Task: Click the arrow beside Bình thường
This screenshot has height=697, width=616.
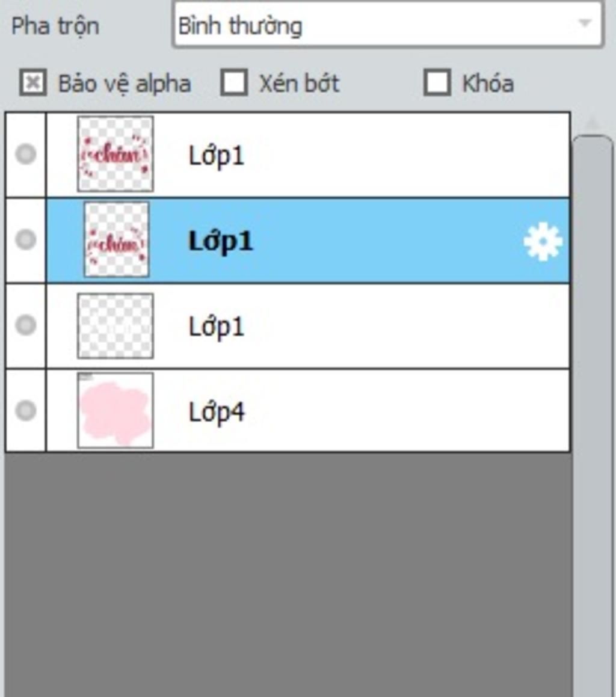Action: click(x=585, y=23)
